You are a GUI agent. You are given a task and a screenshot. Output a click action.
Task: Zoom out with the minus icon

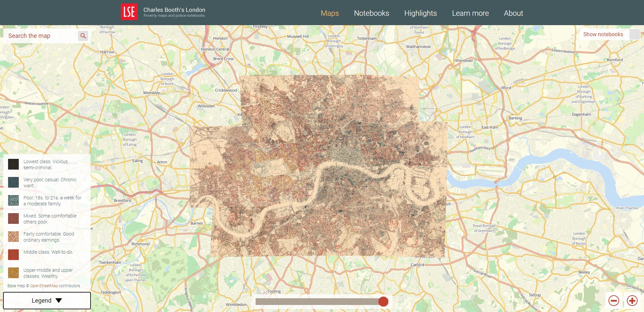614,301
